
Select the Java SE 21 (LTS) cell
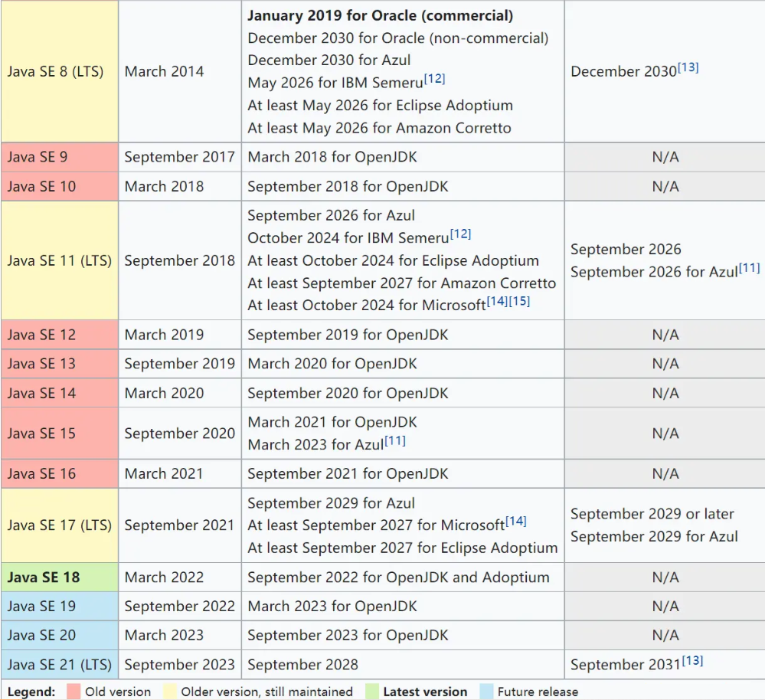click(x=60, y=665)
